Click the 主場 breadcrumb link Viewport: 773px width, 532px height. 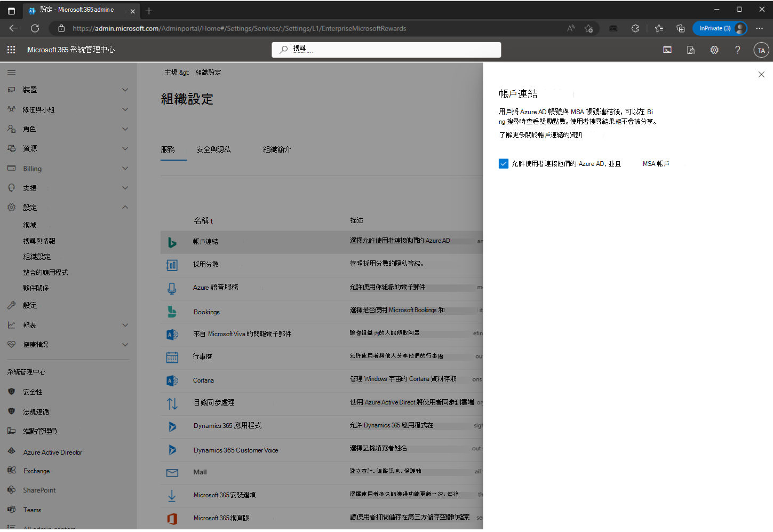(171, 73)
